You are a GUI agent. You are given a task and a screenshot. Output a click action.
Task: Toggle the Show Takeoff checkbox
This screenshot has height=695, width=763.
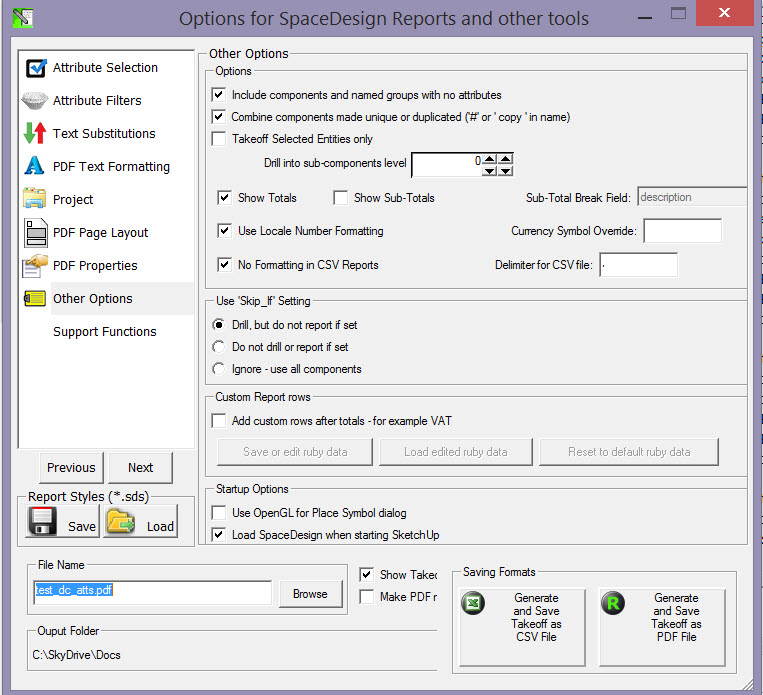click(366, 575)
